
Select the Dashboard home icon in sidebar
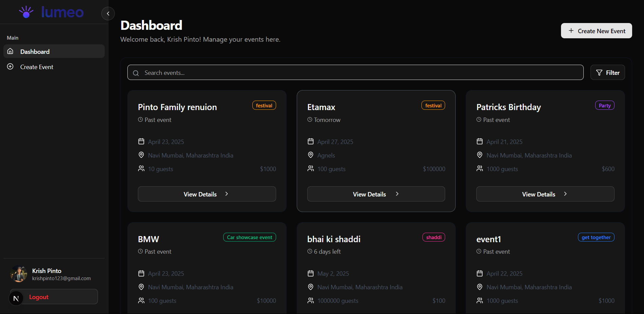[10, 51]
